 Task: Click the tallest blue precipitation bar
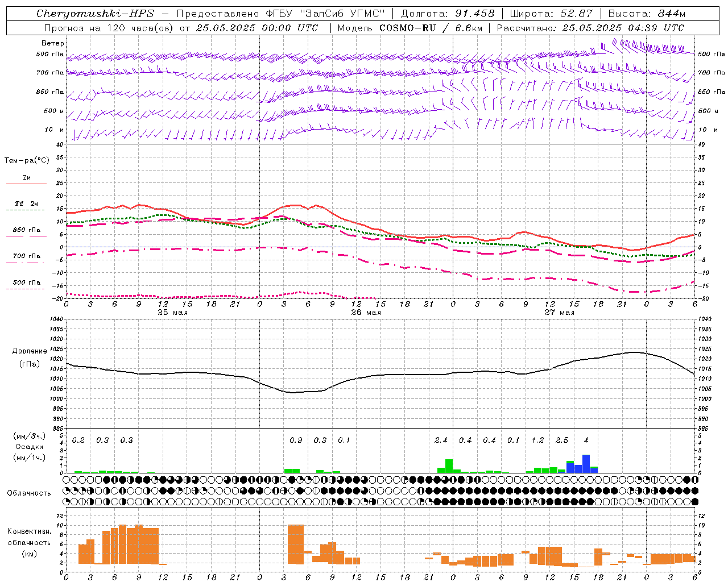point(586,464)
